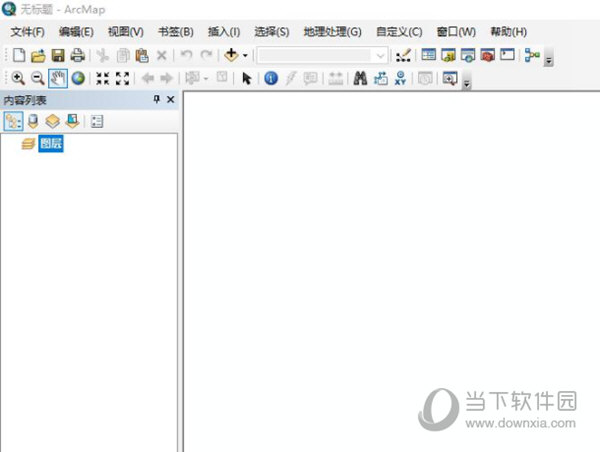The width and height of the screenshot is (600, 452).
Task: Open the 窗口(W) menu
Action: (456, 32)
